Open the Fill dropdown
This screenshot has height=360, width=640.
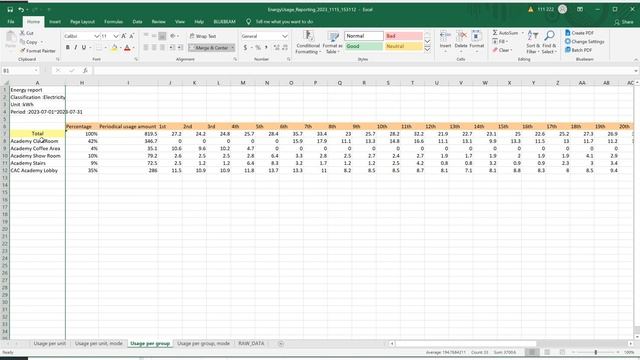(x=500, y=42)
